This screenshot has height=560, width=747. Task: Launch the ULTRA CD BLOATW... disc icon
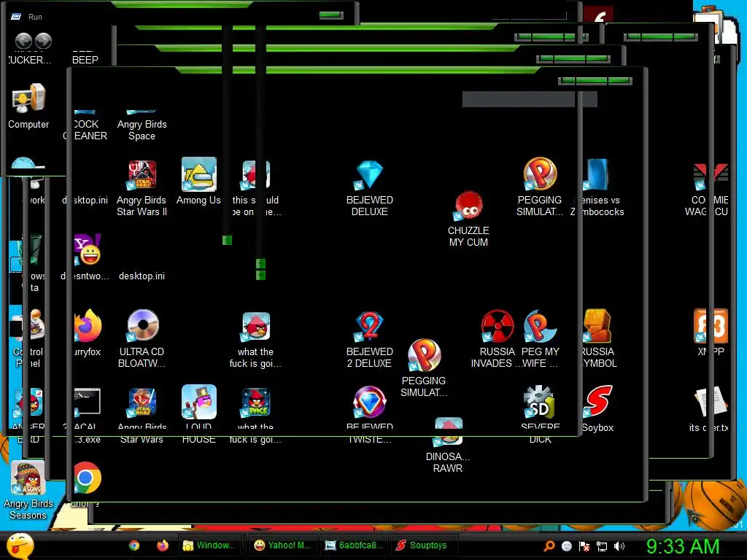142,326
